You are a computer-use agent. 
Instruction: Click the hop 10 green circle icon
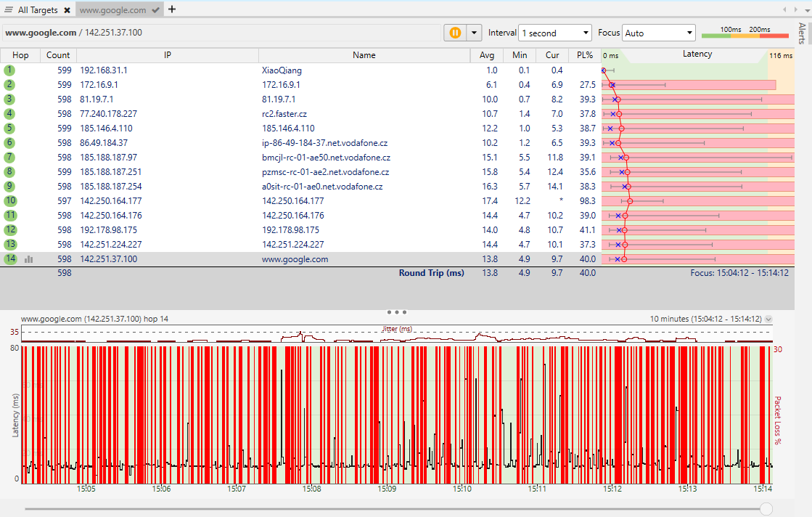pos(9,201)
